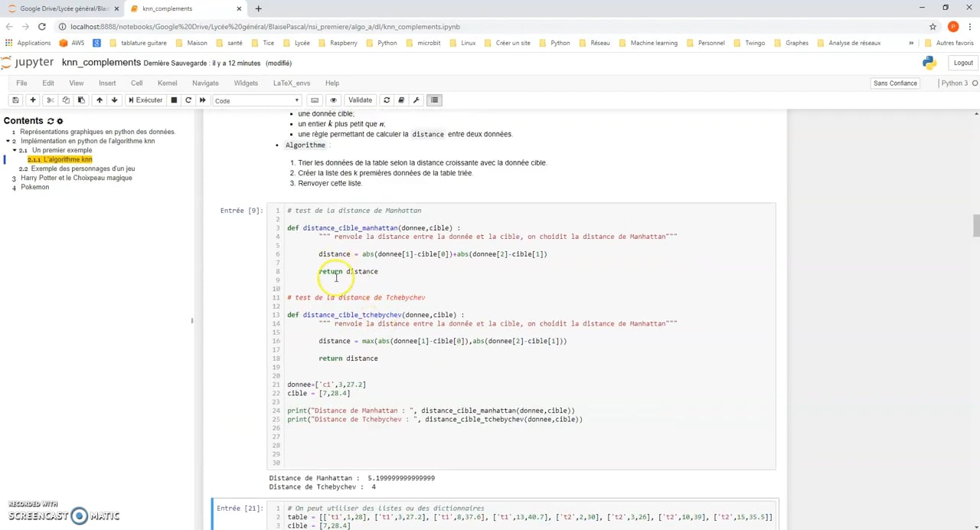Show more bookmarks with the chevron
The image size is (980, 530).
(911, 43)
